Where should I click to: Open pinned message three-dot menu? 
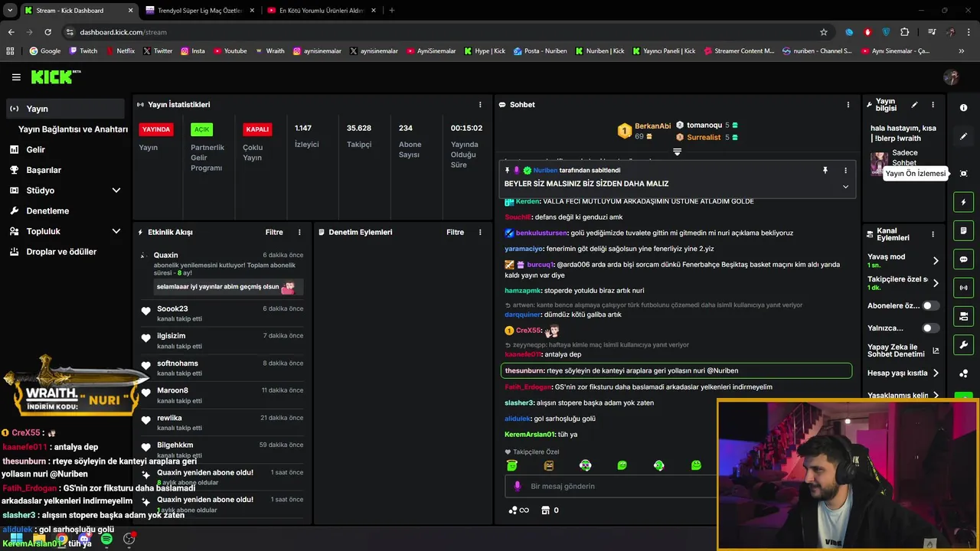point(845,171)
